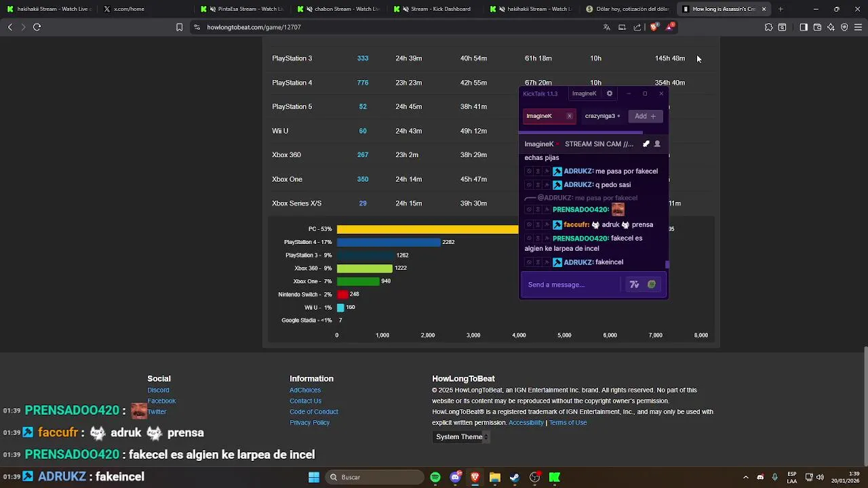The image size is (868, 488).
Task: Show hidden system tray icons
Action: [x=745, y=477]
